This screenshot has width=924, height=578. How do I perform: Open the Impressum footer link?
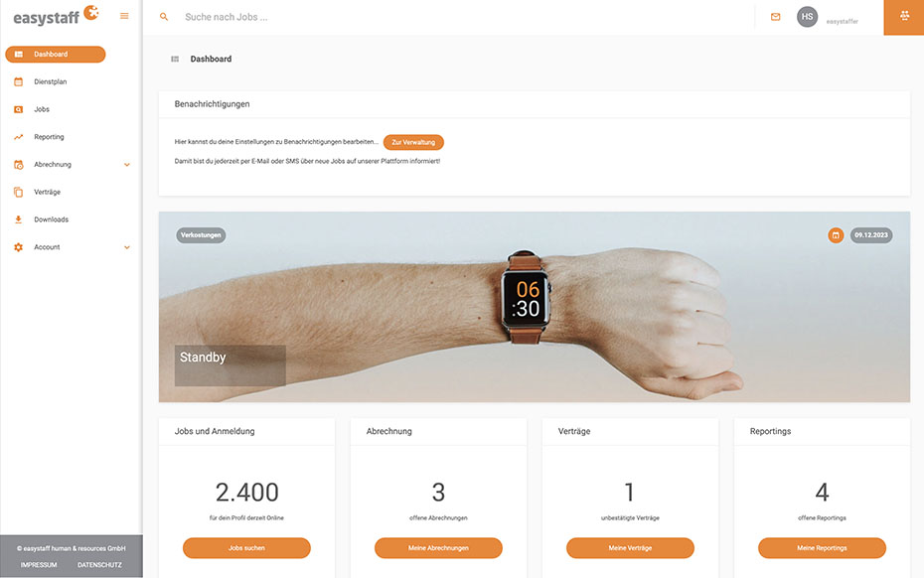(39, 565)
